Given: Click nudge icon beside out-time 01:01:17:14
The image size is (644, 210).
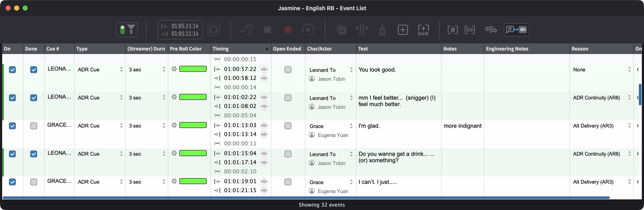Looking at the screenshot, I should tap(264, 162).
